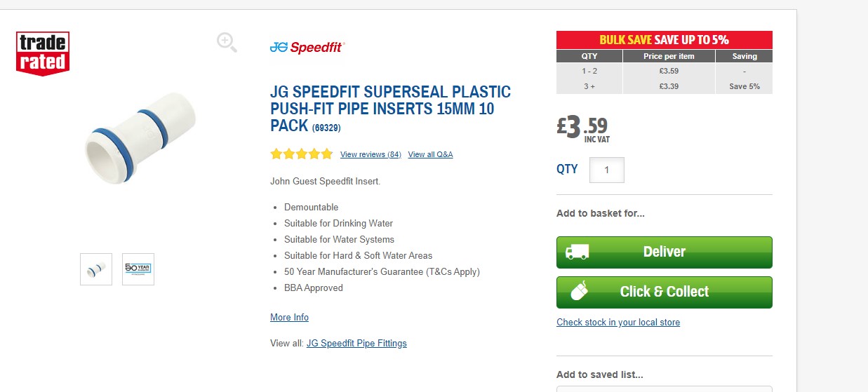Check stock in your local store

coord(618,323)
